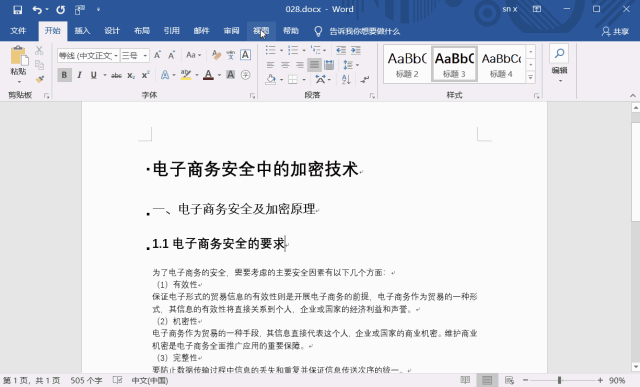Apply yellow text highlight color
Viewport: 640px width, 387px height.
pos(186,75)
